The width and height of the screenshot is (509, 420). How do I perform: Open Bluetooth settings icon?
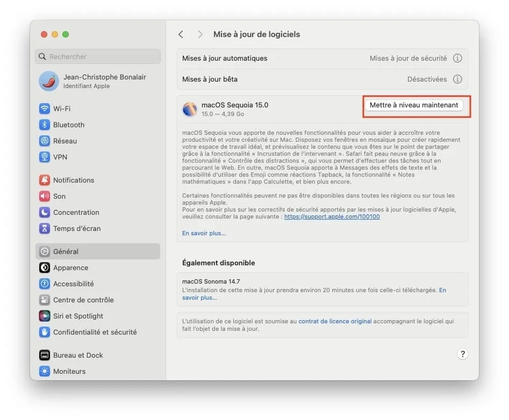tap(45, 125)
